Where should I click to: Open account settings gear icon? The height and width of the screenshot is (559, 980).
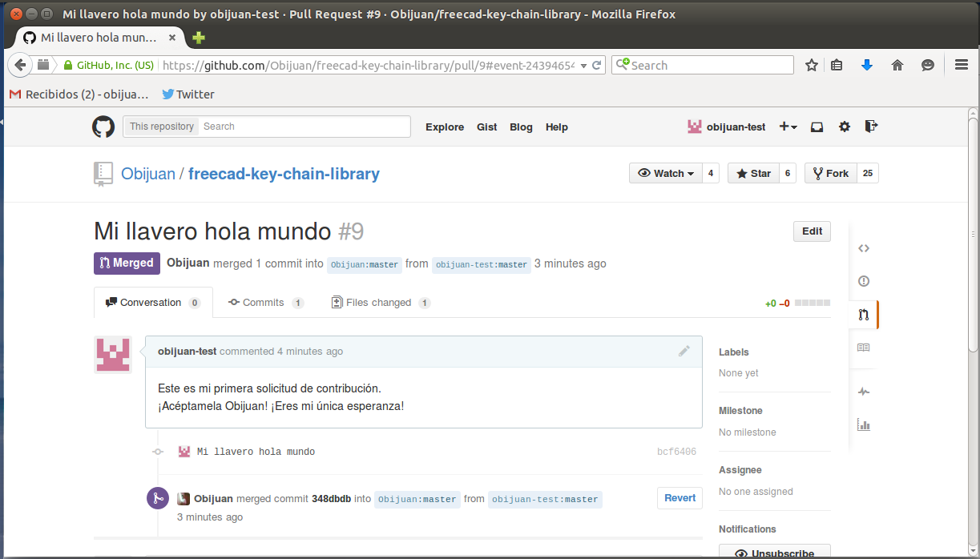(844, 127)
